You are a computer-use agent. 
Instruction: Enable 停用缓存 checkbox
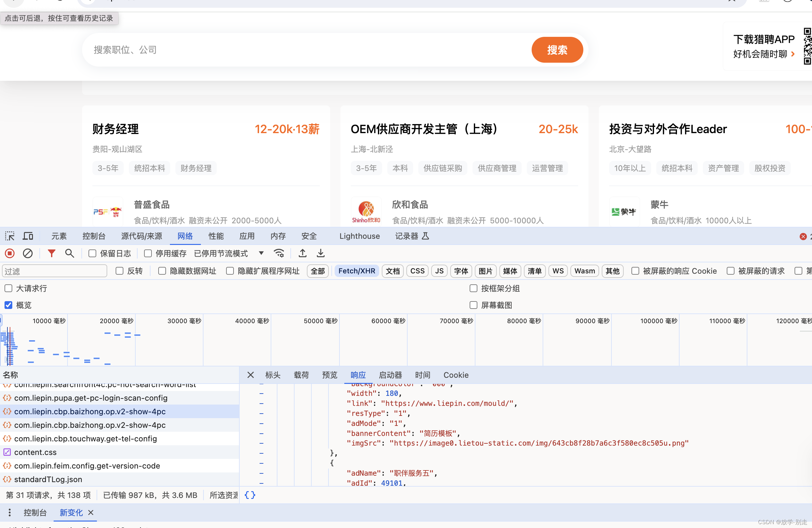tap(147, 253)
